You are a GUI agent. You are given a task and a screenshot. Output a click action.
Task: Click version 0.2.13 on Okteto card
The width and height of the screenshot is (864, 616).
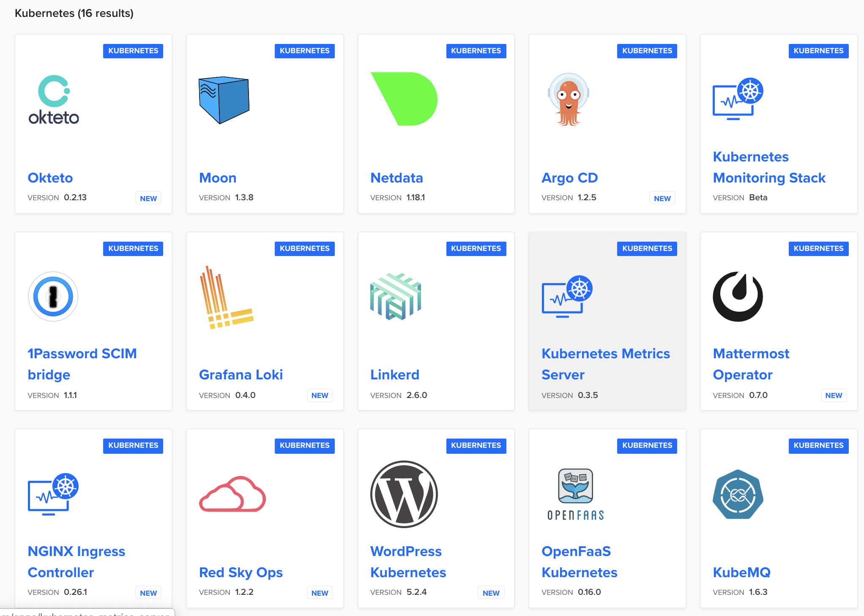(x=75, y=197)
